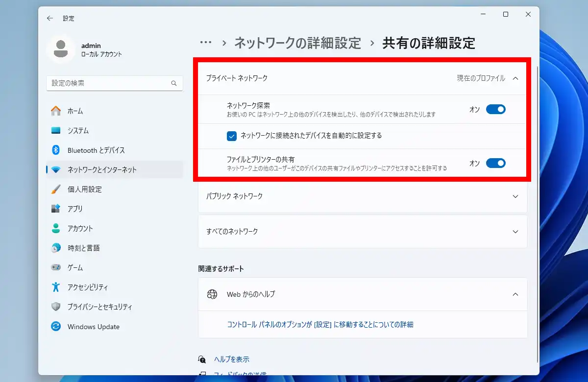Click the 個人用設定 paintbrush icon
Screen dimensions: 588x382
pyautogui.click(x=56, y=189)
